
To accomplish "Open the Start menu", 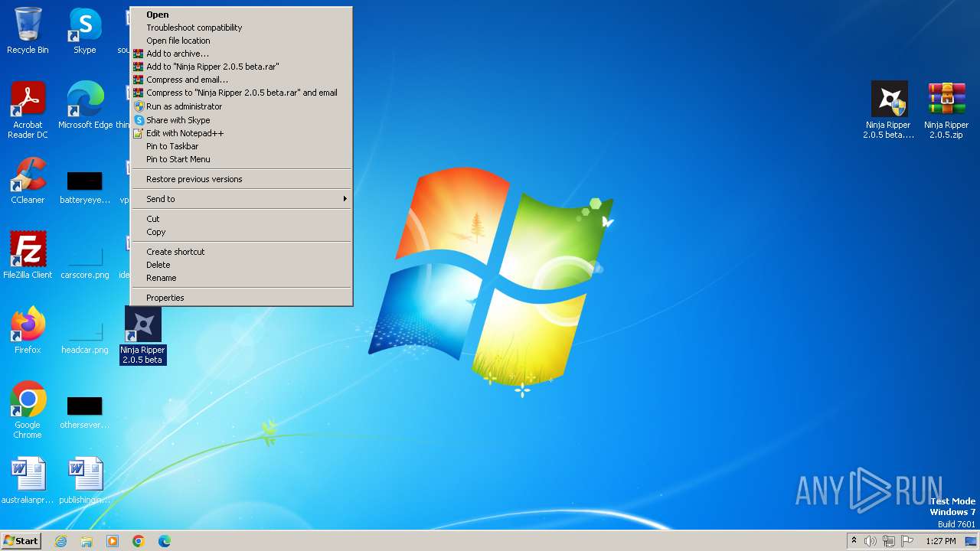I will coord(21,541).
